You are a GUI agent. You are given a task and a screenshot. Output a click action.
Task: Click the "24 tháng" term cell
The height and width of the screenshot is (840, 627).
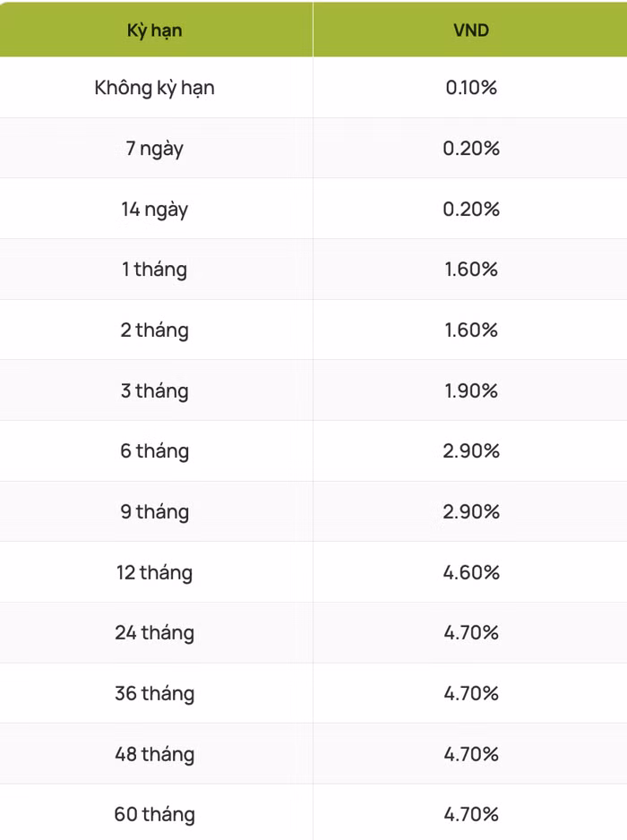[x=154, y=632]
